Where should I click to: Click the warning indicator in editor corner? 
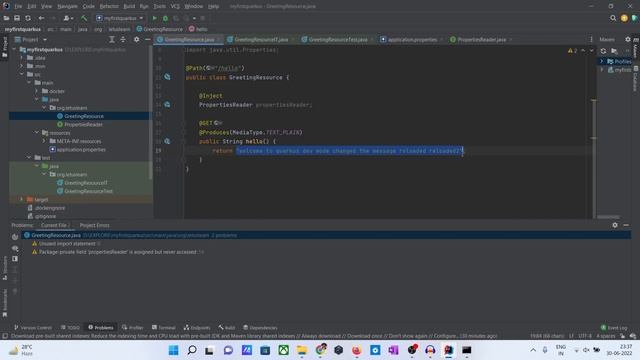point(572,51)
